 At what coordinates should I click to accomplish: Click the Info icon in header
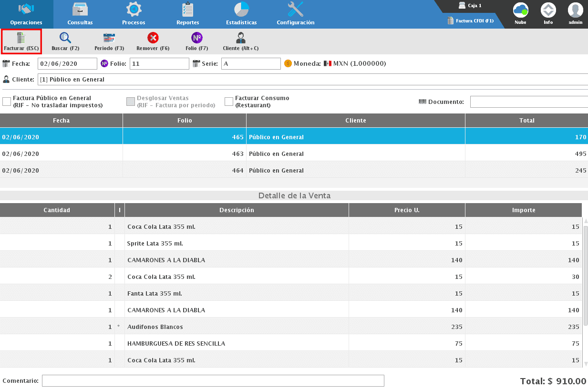tap(548, 10)
